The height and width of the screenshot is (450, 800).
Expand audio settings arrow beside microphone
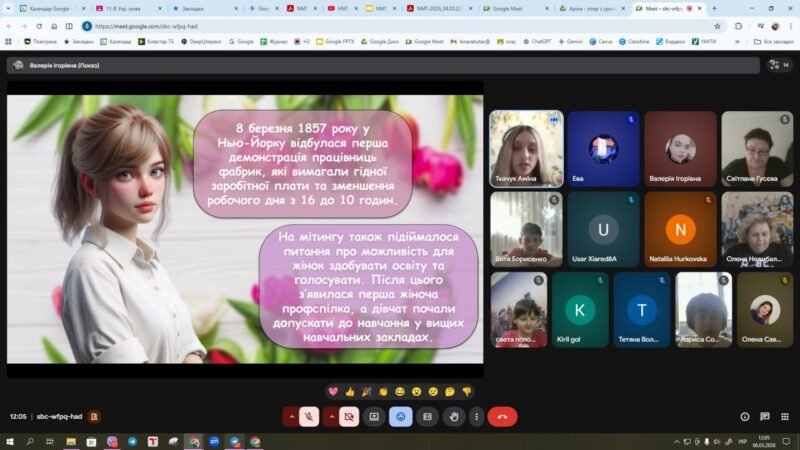(x=291, y=416)
